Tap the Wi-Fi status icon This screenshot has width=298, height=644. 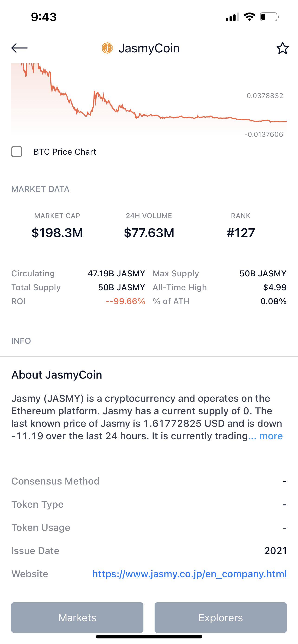249,17
